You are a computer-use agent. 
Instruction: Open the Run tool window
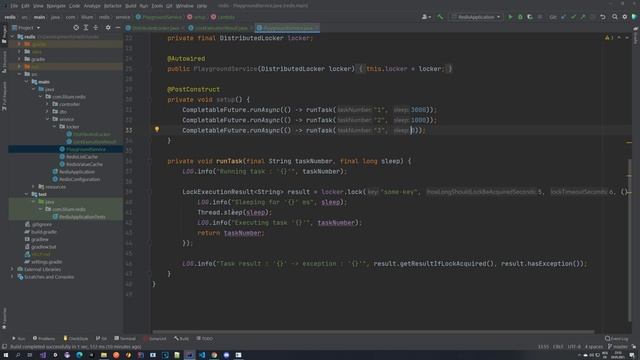18,338
